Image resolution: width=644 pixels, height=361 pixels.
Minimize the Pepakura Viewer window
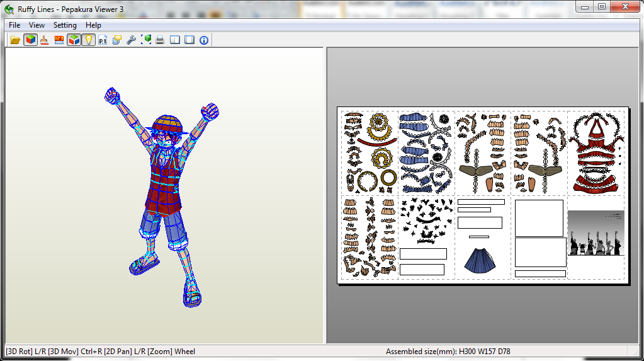585,6
